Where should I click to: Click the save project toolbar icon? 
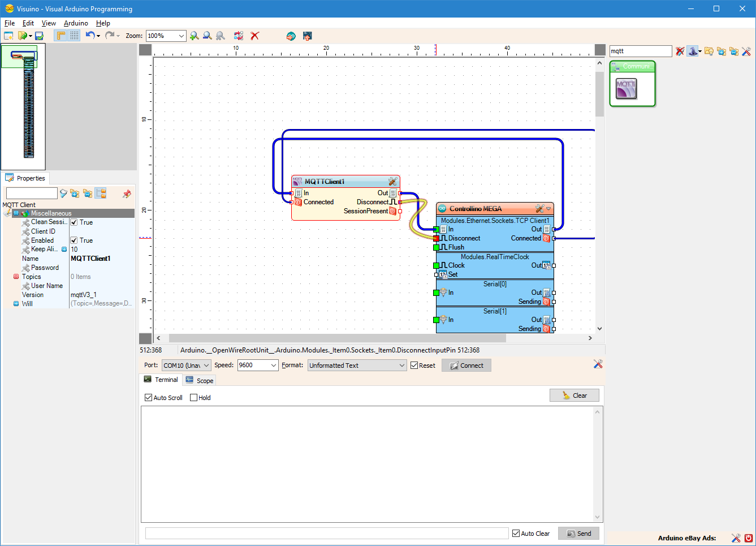39,36
